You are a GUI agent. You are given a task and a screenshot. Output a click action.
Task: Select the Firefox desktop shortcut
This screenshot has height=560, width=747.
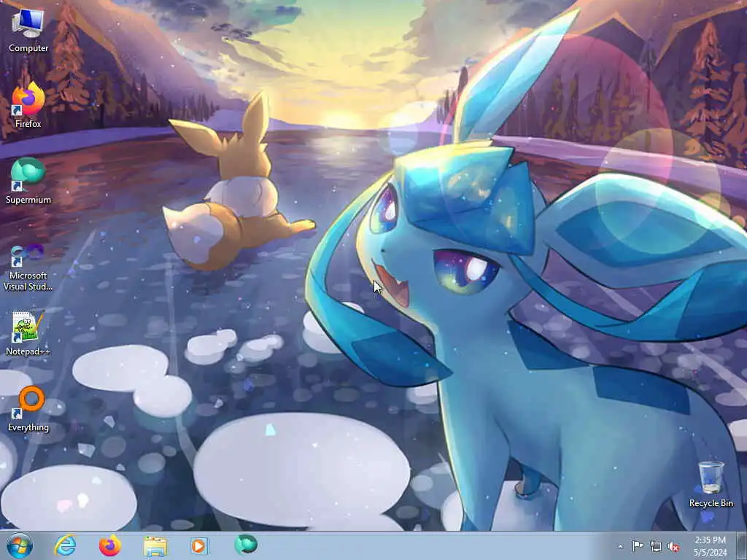click(28, 105)
